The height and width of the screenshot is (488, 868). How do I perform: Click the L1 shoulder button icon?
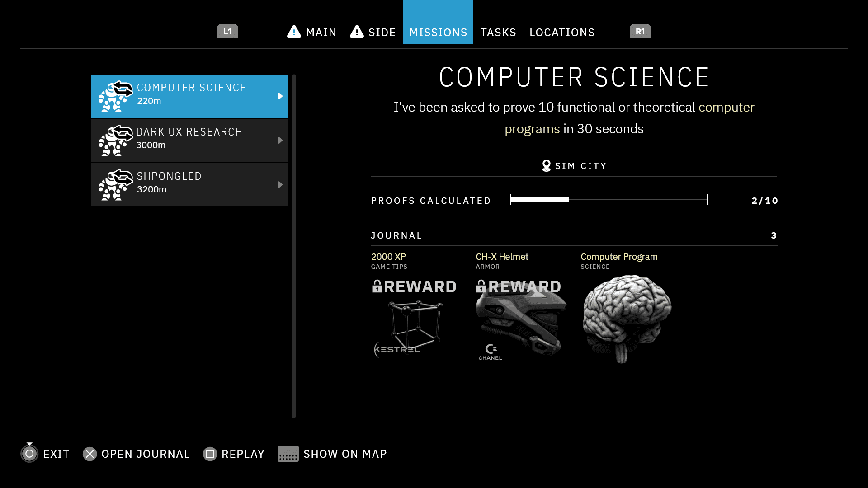[x=227, y=32]
